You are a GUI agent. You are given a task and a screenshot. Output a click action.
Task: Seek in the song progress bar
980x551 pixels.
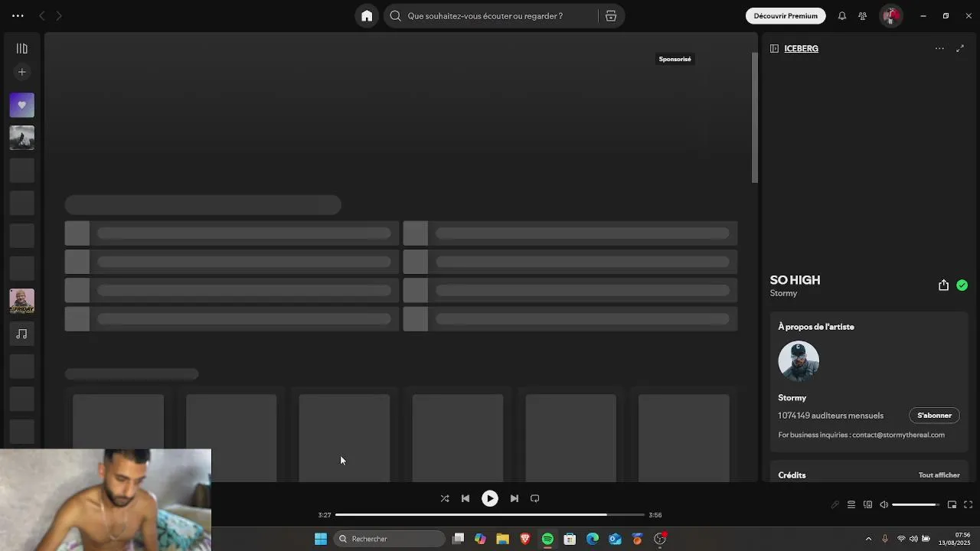click(x=490, y=515)
